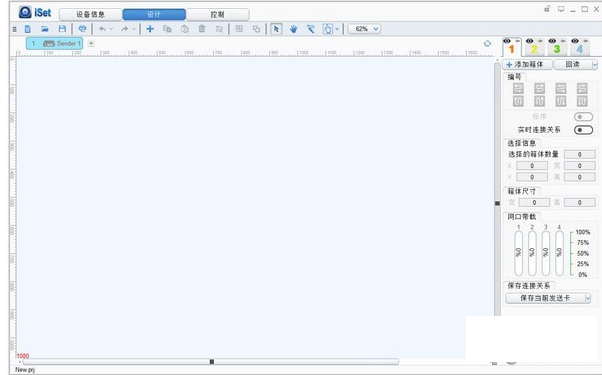Select the connection line tool
602x375 pixels.
click(x=311, y=29)
